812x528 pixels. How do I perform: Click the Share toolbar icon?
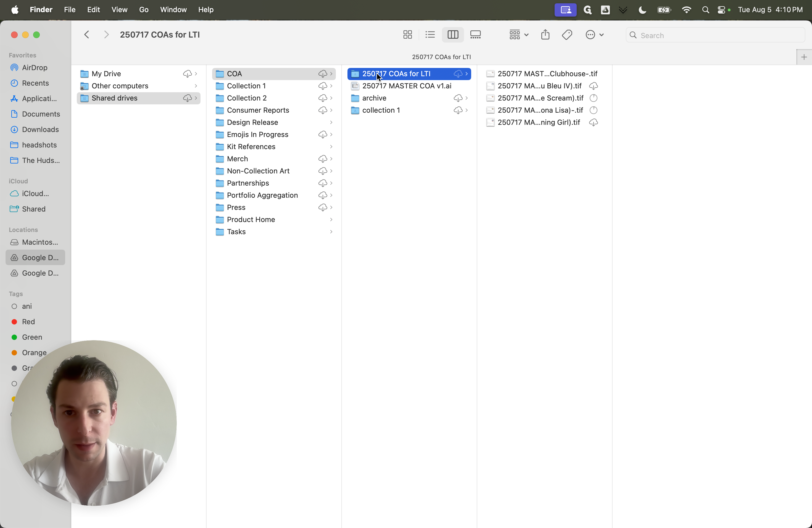point(545,35)
